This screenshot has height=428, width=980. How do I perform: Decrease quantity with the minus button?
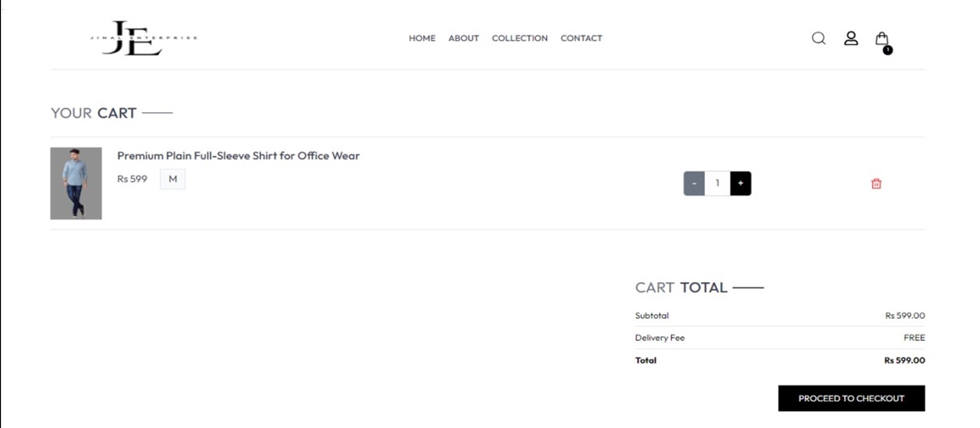point(694,183)
